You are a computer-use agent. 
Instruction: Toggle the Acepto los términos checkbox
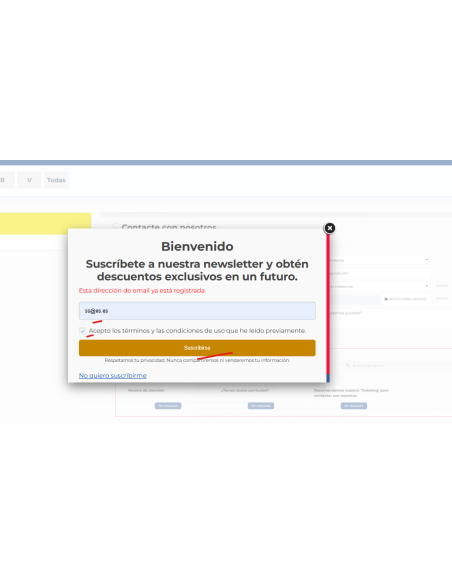tap(82, 331)
